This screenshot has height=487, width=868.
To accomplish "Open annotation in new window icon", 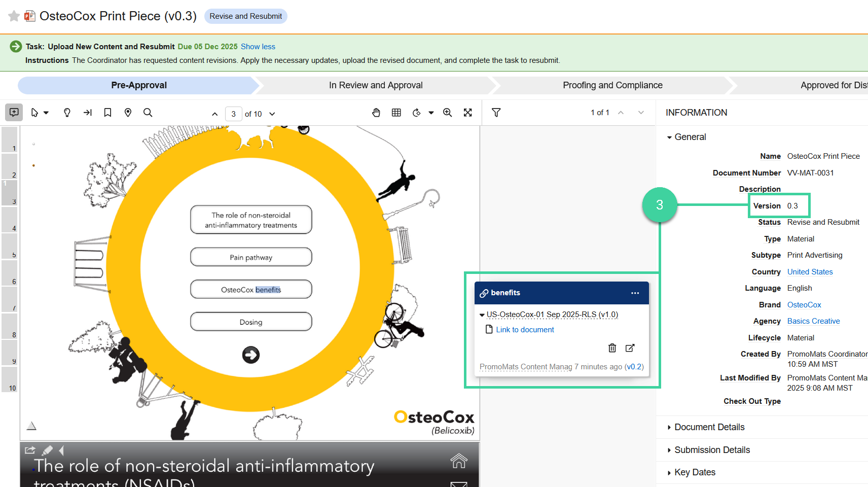I will tap(630, 348).
